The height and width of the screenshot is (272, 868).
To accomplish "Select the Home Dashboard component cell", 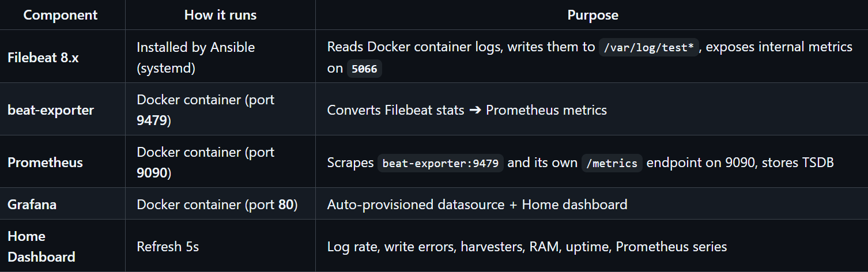I will [x=41, y=247].
